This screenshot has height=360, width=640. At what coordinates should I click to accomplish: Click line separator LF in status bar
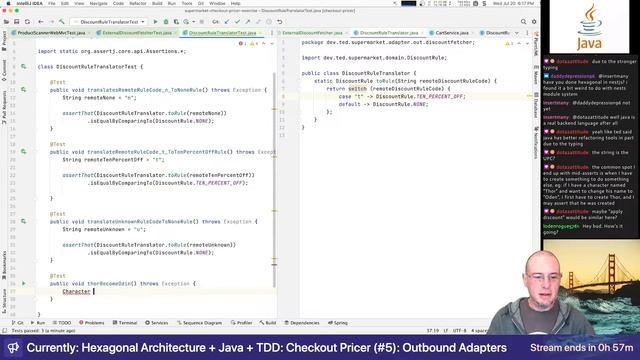[446, 331]
